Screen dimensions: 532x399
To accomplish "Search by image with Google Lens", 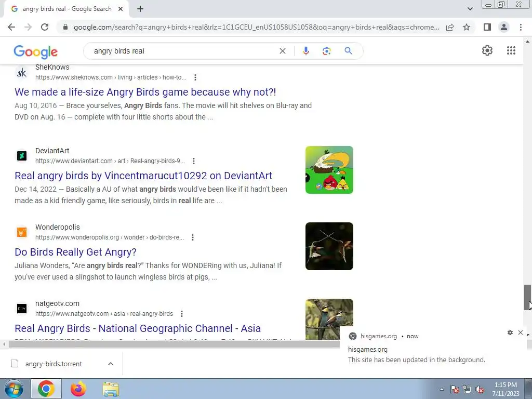I will click(326, 51).
